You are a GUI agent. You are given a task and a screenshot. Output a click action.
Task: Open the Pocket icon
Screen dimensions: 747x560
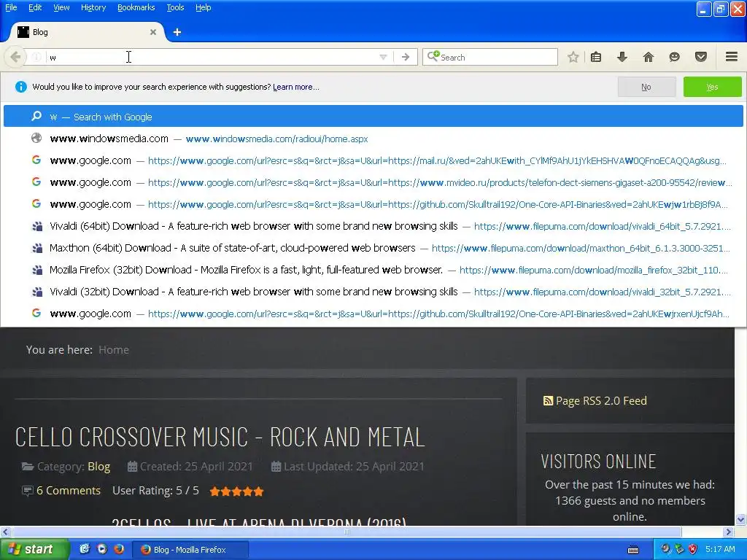[x=701, y=57]
